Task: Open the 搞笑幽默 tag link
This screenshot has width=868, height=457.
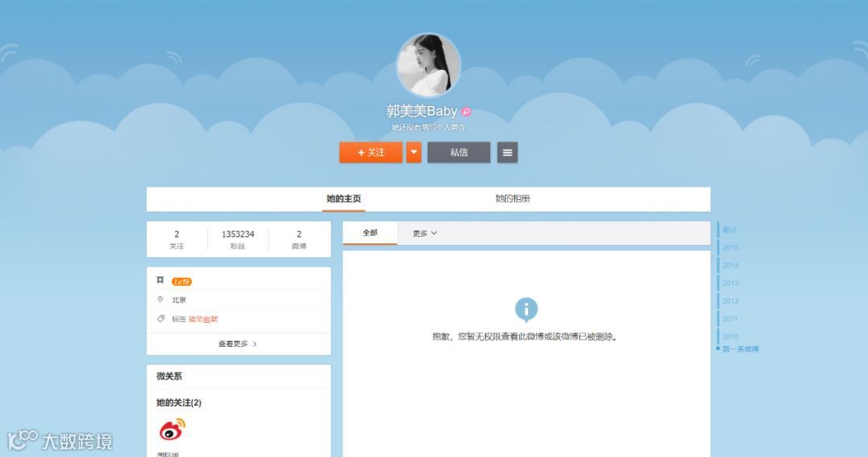Action: [x=203, y=319]
